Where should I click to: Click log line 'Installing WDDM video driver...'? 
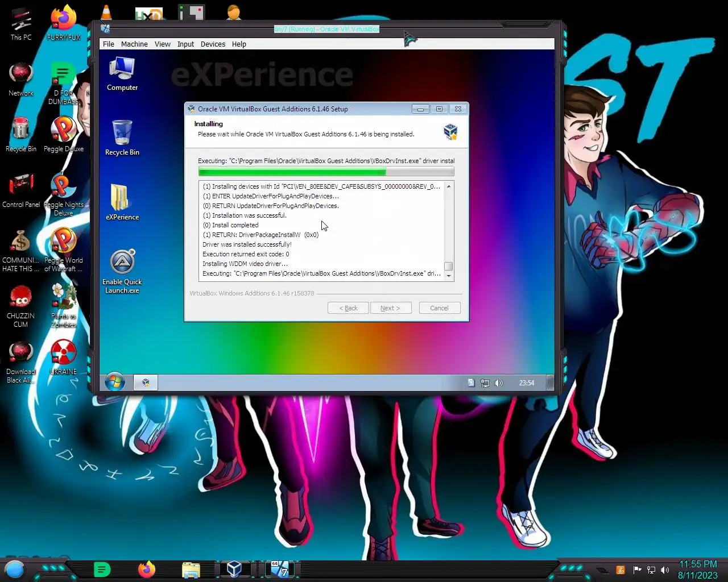245,264
